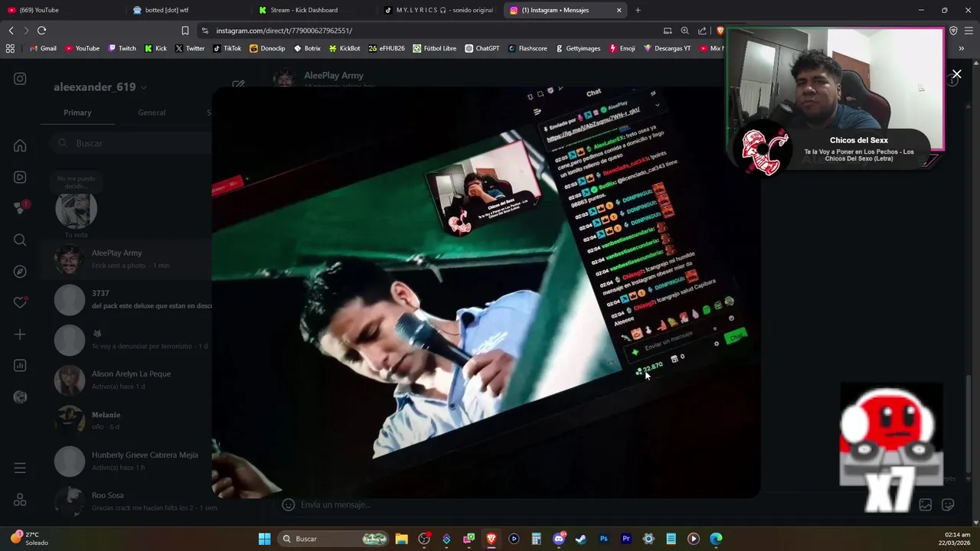The image size is (980, 551).
Task: Switch to the YouTube browser tab
Action: (61, 10)
